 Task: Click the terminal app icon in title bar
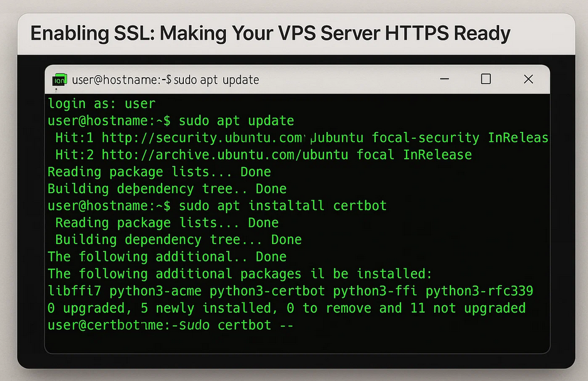point(60,80)
